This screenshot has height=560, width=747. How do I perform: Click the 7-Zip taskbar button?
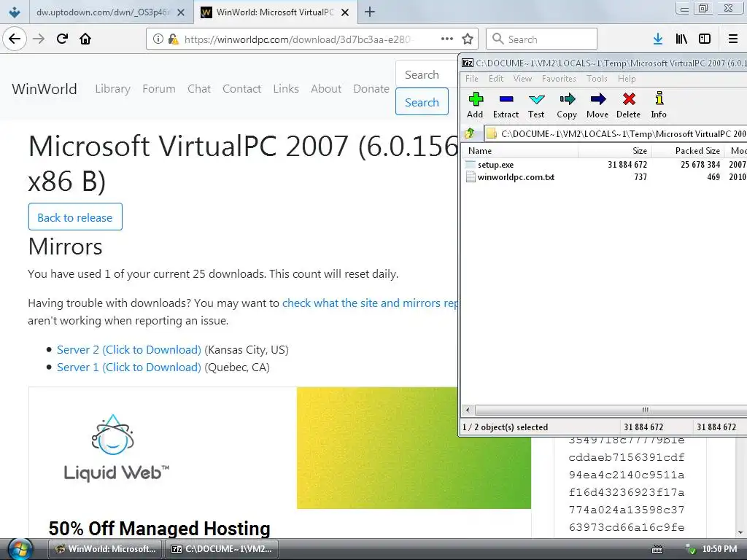coord(222,549)
